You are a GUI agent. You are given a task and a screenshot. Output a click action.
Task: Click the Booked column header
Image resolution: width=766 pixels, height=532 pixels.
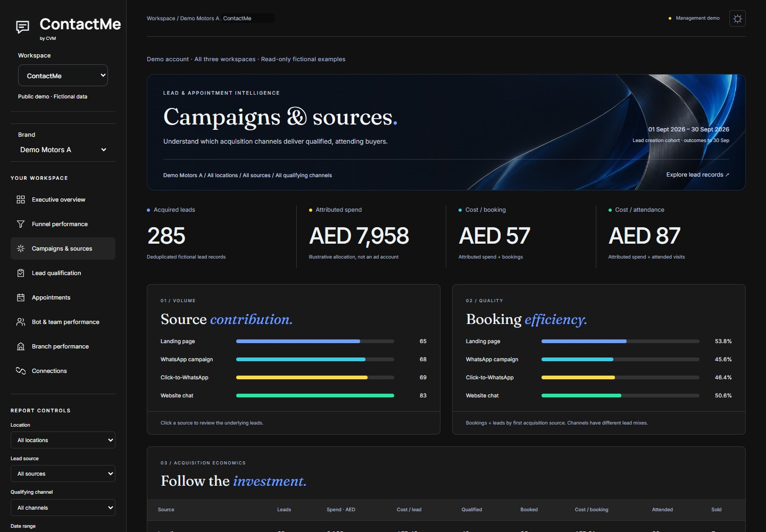pyautogui.click(x=529, y=510)
